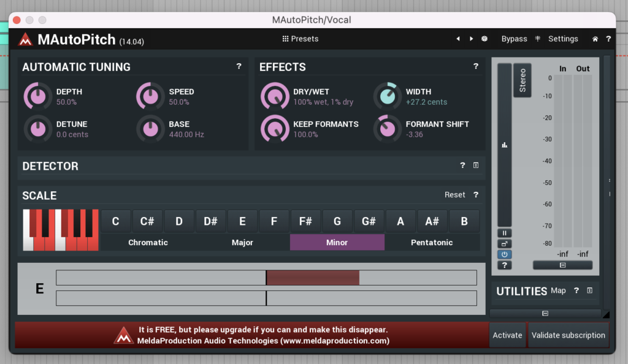Toggle the F# note in scale
The width and height of the screenshot is (628, 364).
tap(305, 221)
